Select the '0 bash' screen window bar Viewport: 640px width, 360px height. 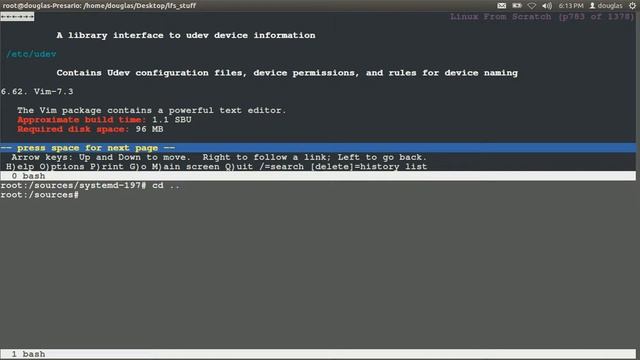coord(318,176)
